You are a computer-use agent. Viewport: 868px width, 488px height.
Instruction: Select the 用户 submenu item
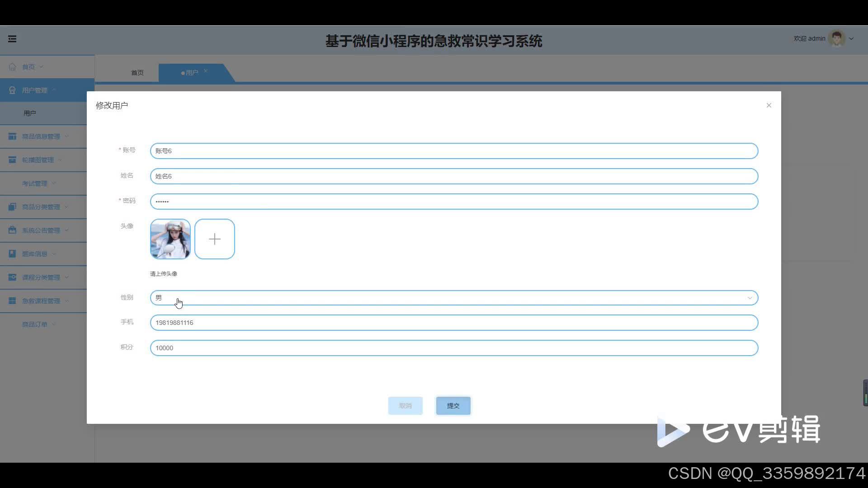click(30, 113)
